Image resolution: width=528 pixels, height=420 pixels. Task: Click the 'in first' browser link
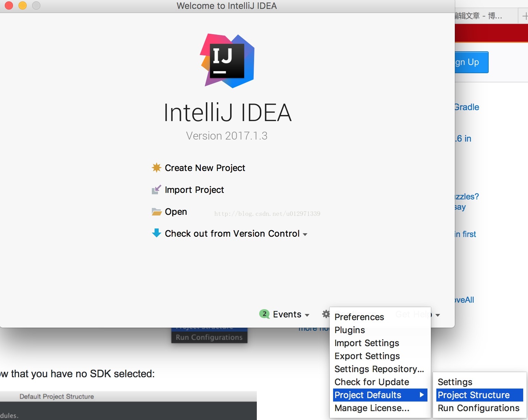[465, 234]
